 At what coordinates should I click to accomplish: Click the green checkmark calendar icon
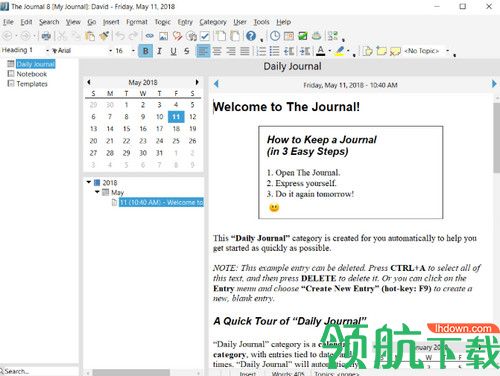(303, 36)
